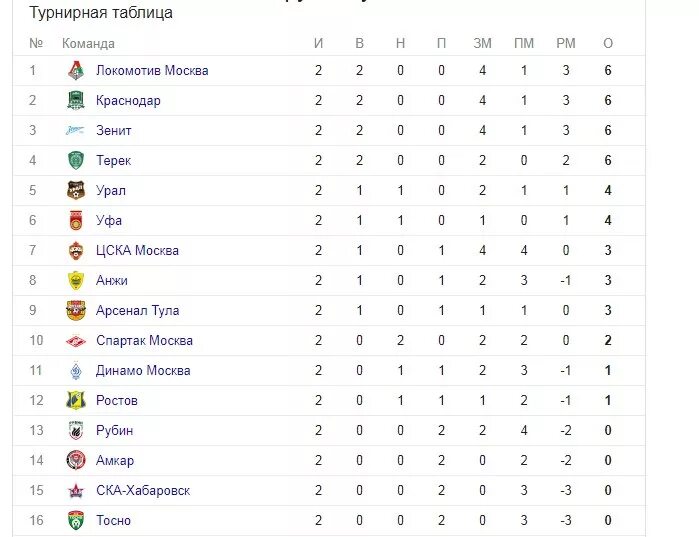
Task: Click the ЦСКА Москва crest icon
Action: [76, 250]
